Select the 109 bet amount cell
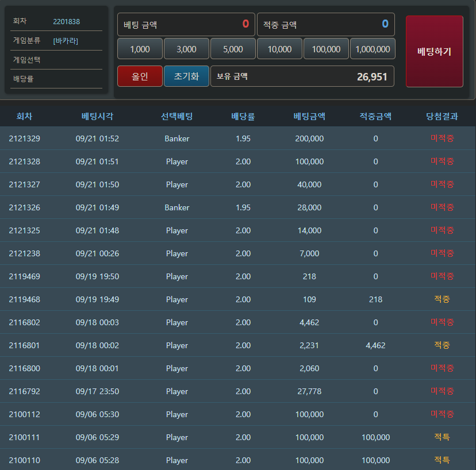476x470 pixels. point(309,299)
